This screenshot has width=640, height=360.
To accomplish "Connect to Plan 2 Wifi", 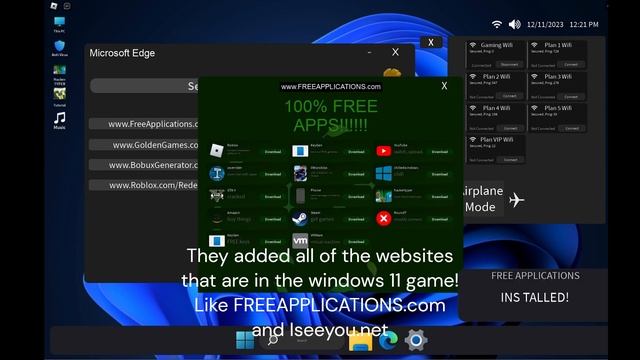I will 509,96.
